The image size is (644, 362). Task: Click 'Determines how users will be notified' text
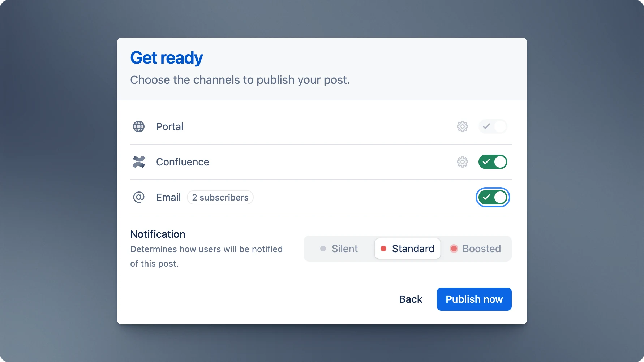pos(206,257)
